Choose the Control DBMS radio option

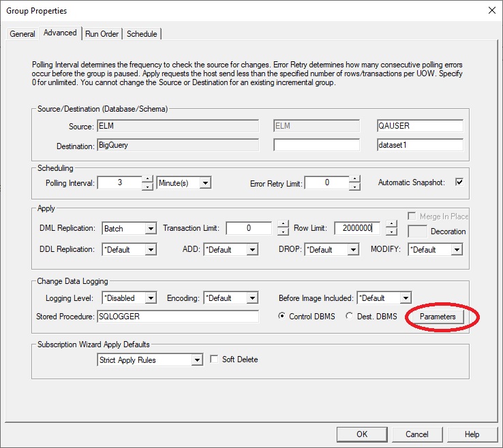(283, 317)
